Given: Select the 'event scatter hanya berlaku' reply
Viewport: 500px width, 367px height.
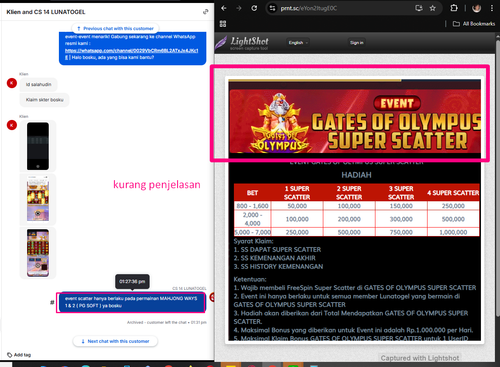Looking at the screenshot, I should click(x=131, y=302).
